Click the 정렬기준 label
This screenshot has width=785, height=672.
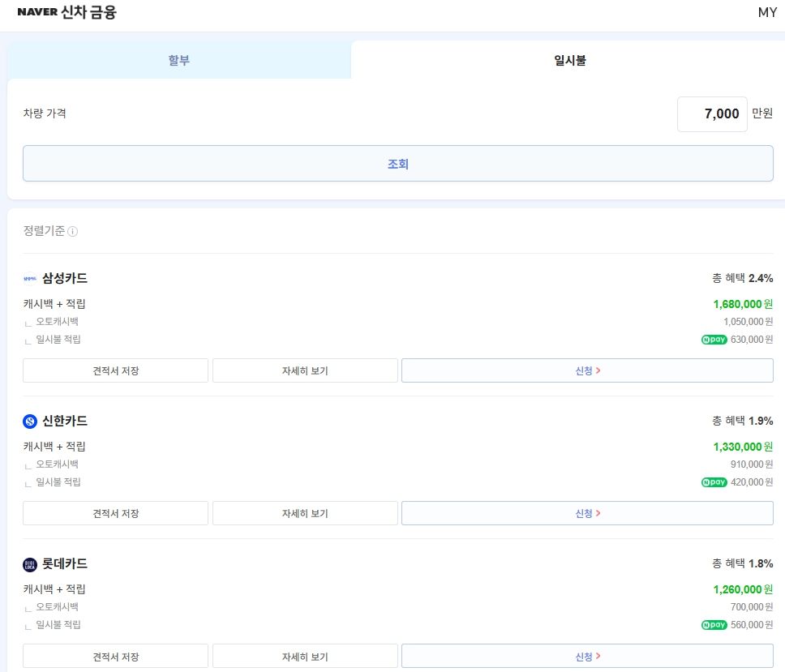(44, 231)
